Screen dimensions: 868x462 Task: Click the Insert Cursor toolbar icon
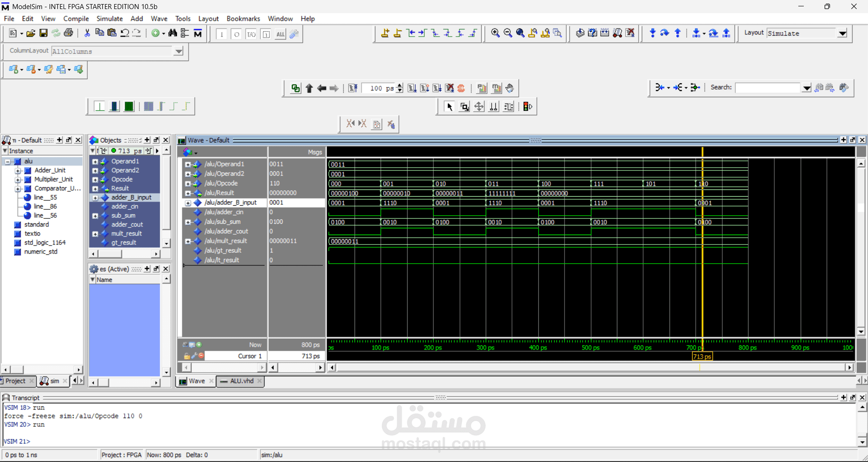point(385,33)
